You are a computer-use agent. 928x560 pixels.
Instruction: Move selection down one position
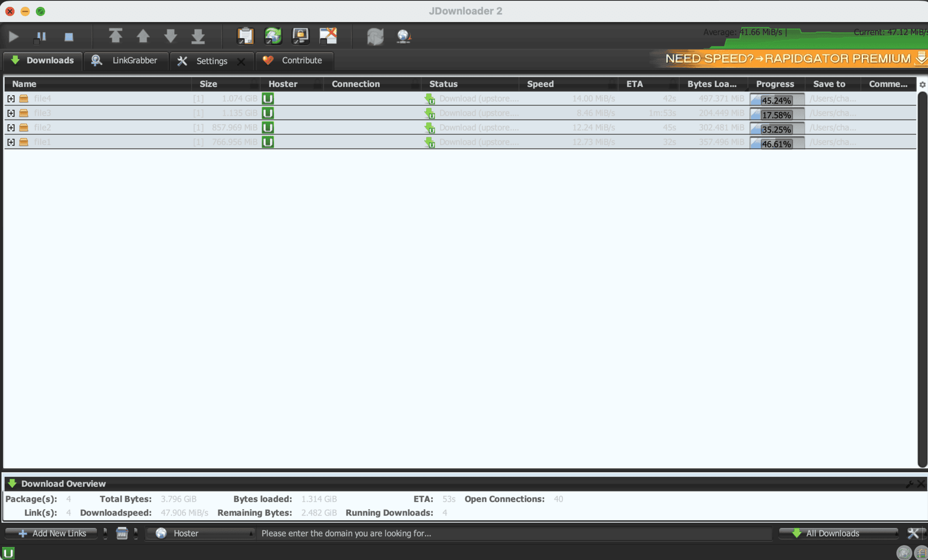pos(170,36)
